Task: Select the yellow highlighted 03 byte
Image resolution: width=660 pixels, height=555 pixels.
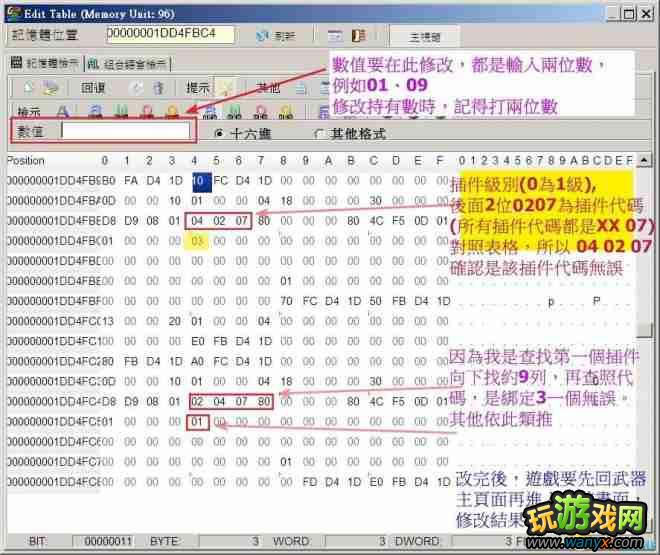Action: (198, 241)
